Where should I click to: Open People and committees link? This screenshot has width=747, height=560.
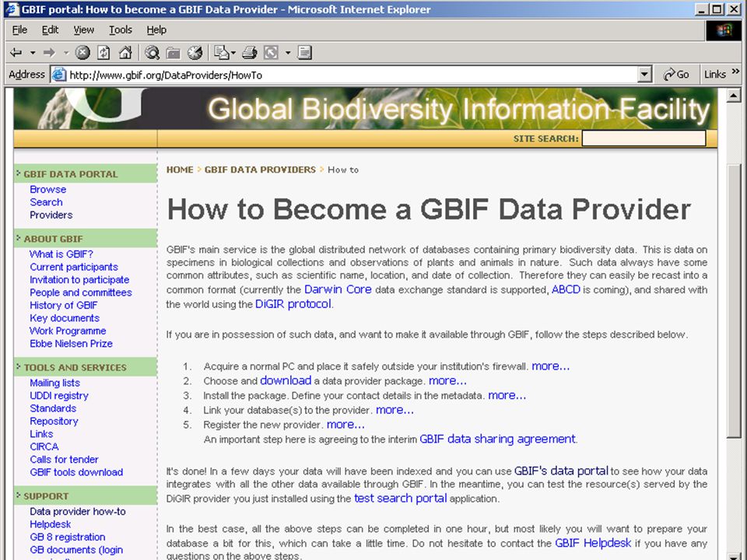pos(80,292)
